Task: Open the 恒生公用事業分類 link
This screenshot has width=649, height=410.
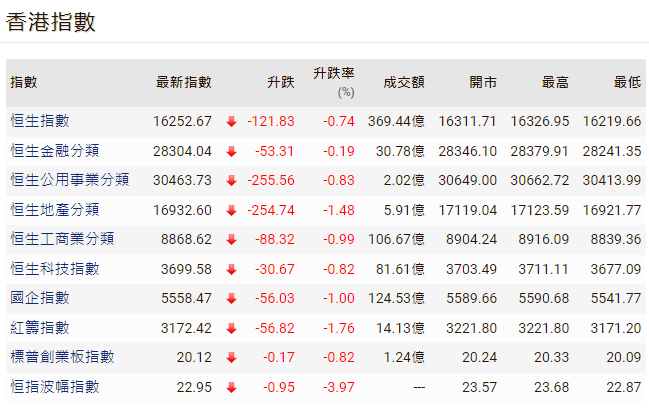Action: 69,180
